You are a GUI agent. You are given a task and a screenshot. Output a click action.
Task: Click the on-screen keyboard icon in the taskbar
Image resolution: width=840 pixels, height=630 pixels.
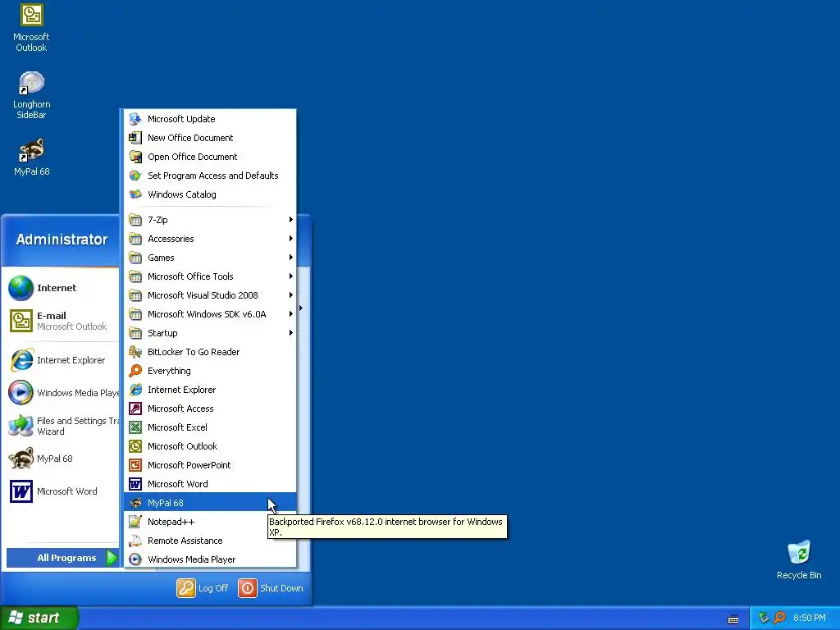(x=733, y=619)
